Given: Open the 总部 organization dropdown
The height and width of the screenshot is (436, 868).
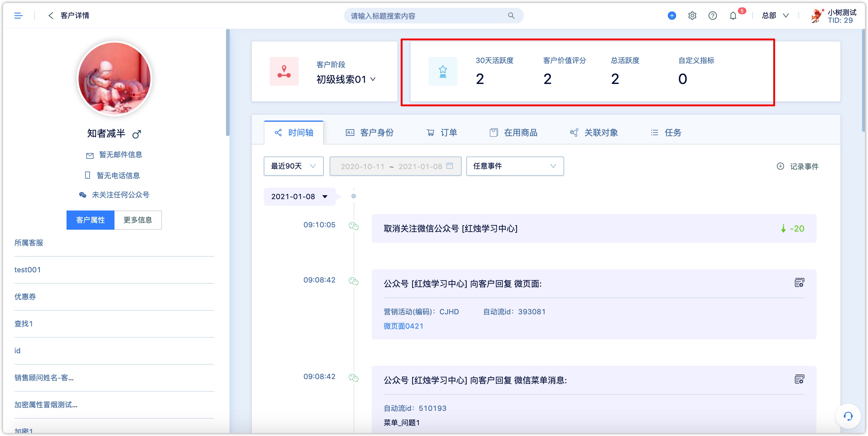Looking at the screenshot, I should click(775, 16).
